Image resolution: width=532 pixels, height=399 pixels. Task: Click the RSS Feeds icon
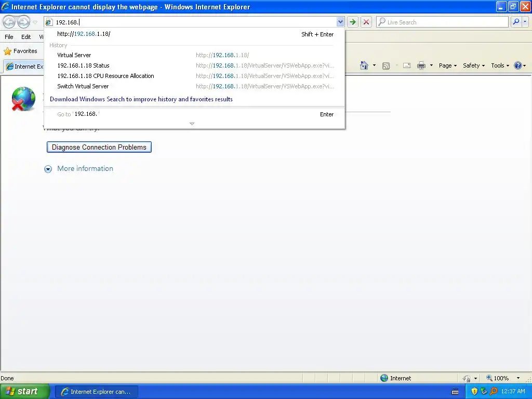(386, 66)
